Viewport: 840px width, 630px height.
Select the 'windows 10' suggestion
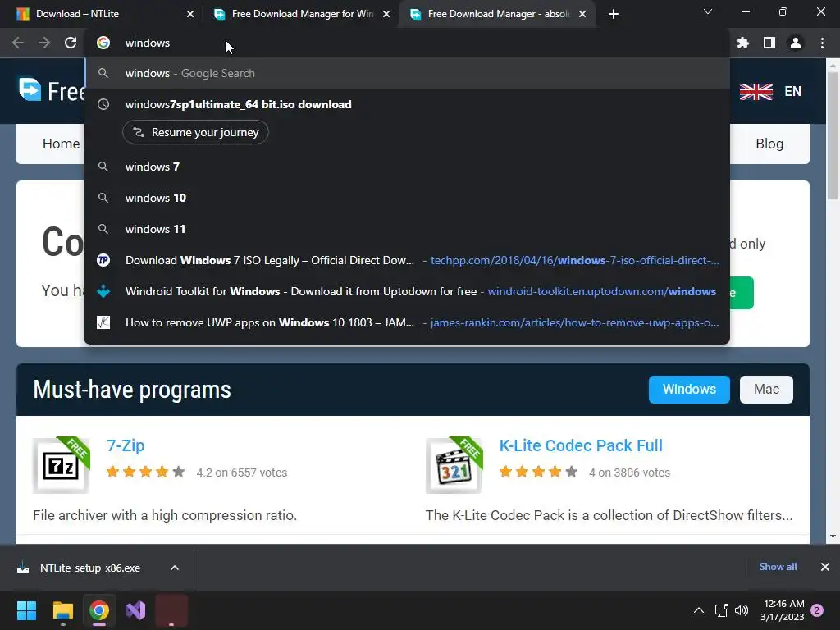click(x=407, y=198)
